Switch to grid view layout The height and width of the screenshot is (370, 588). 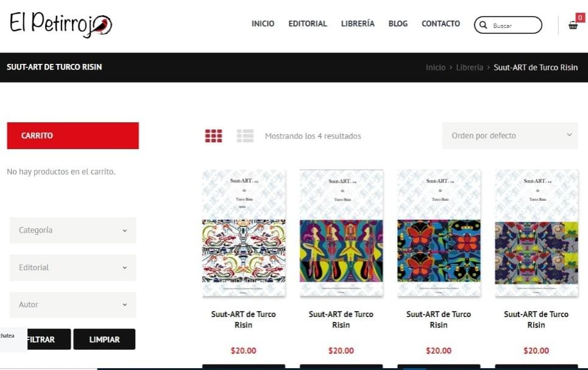click(x=213, y=136)
